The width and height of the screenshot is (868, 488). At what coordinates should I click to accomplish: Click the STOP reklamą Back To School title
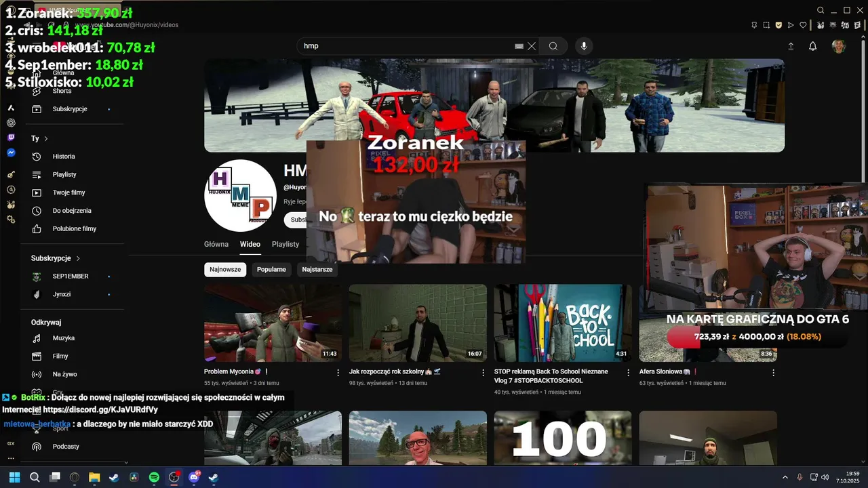click(551, 376)
